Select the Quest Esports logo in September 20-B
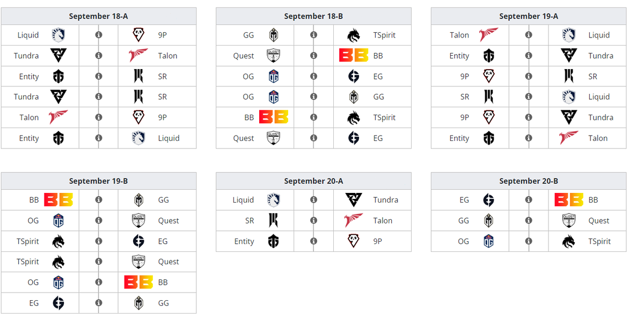This screenshot has height=320, width=644. click(x=569, y=220)
